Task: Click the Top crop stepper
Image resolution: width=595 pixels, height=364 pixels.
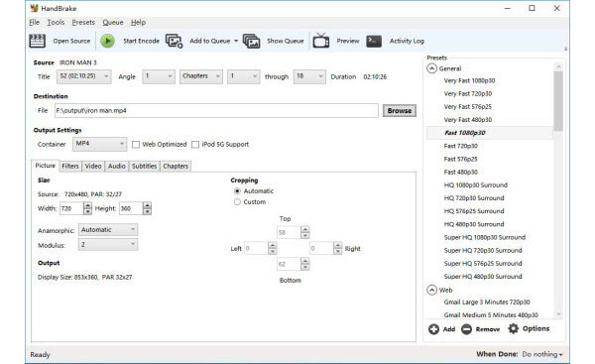Action: point(305,232)
